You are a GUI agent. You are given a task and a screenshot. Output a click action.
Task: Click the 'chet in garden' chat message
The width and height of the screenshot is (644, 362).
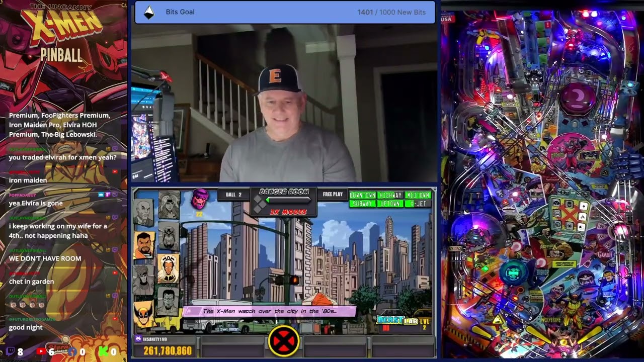tap(31, 282)
